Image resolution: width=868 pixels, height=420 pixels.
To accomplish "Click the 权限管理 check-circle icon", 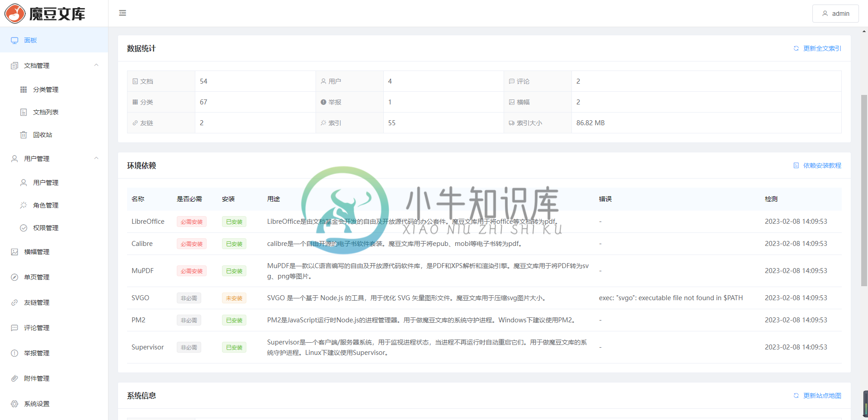I will [24, 228].
